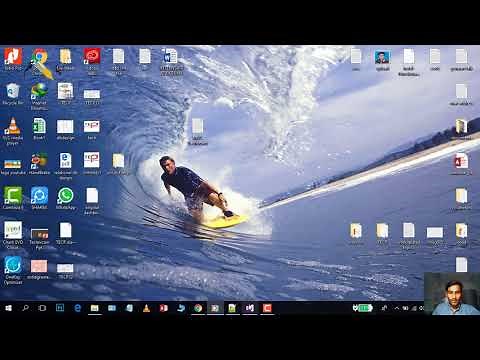Open the Recycle Bin on the desktop
This screenshot has height=360, width=480.
(x=13, y=94)
